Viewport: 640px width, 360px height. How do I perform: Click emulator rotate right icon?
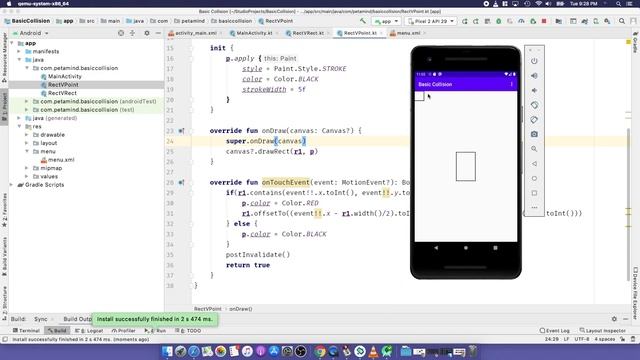[x=534, y=120]
